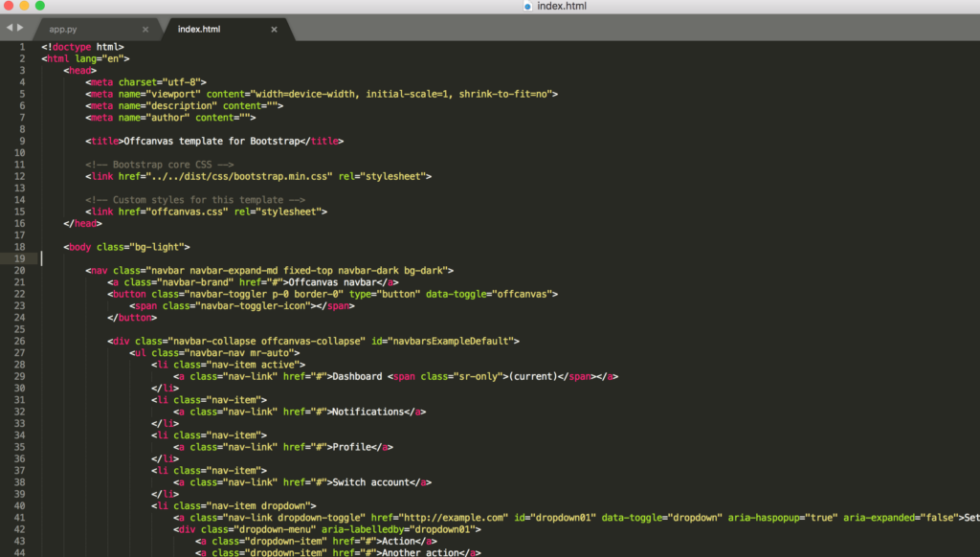Minimize the window with the yellow button
Viewport: 980px width, 557px height.
click(24, 6)
